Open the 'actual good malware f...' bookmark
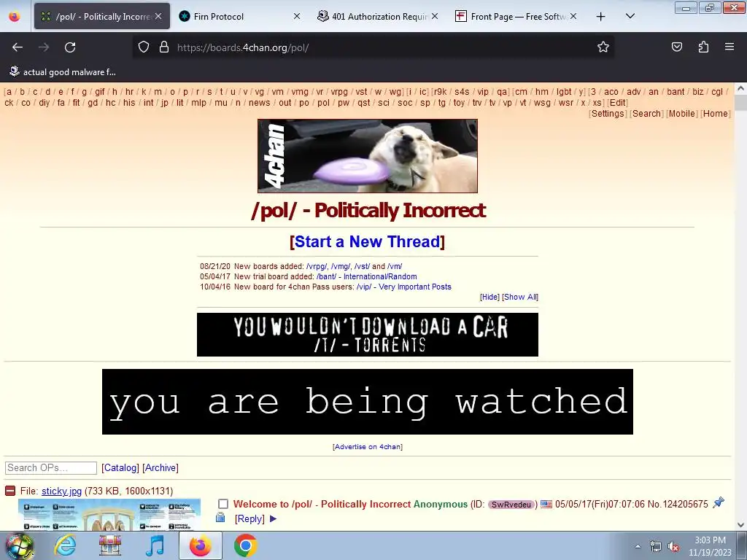 tap(63, 72)
